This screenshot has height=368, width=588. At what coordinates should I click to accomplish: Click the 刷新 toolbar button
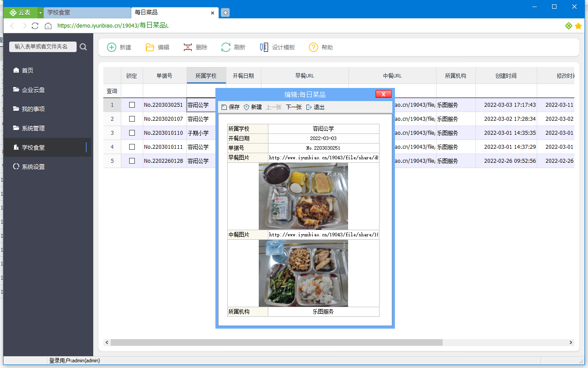[x=233, y=47]
